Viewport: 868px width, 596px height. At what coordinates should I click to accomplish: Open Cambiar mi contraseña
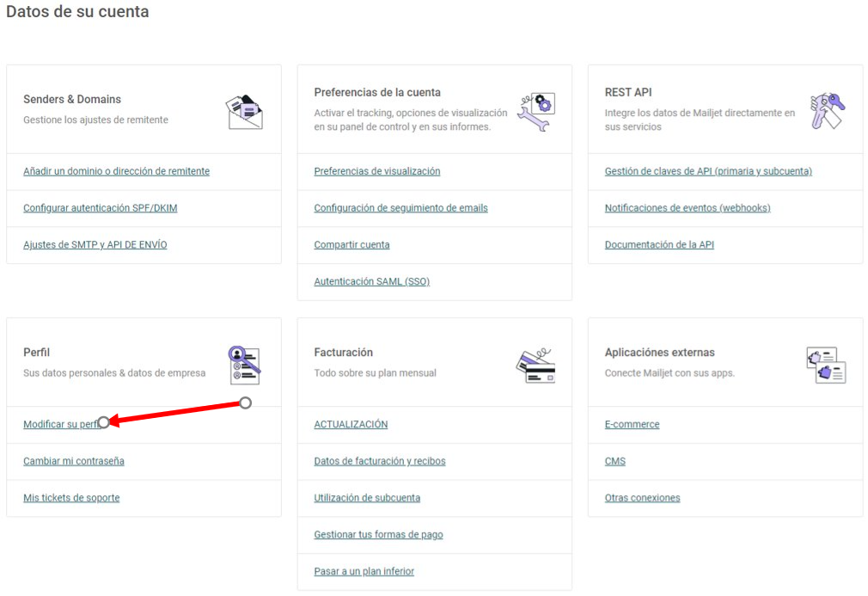pyautogui.click(x=74, y=461)
